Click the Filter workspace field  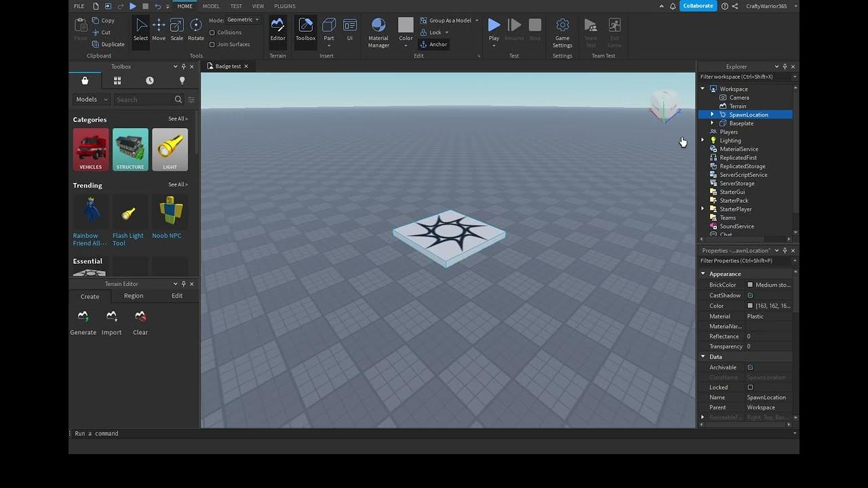pos(745,77)
